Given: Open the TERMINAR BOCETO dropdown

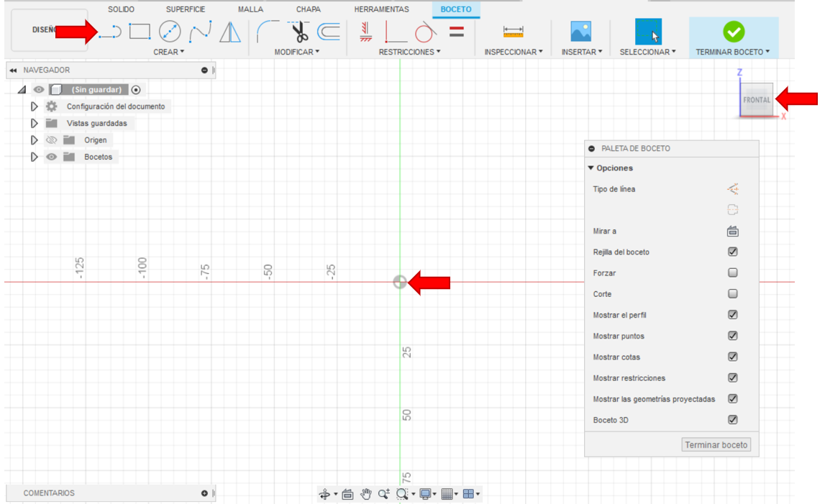Looking at the screenshot, I should (732, 52).
